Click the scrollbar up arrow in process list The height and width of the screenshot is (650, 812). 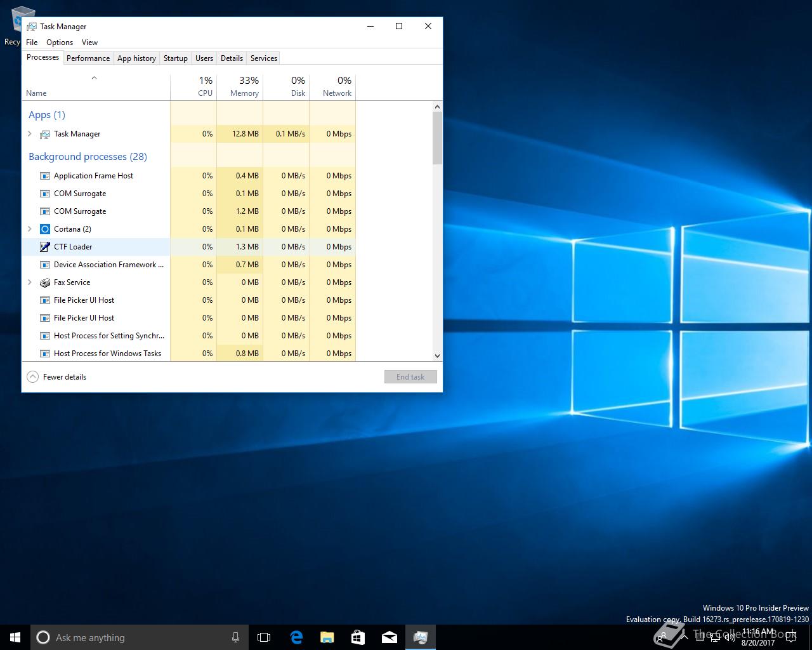click(x=437, y=107)
